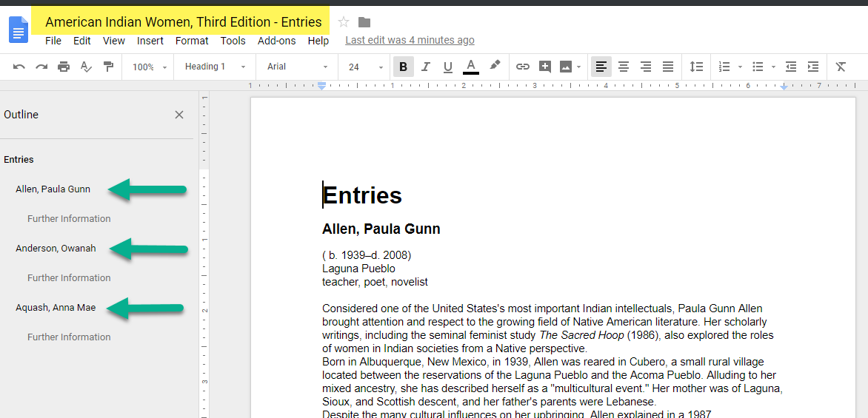Add a comment with the toolbar icon

click(x=545, y=67)
